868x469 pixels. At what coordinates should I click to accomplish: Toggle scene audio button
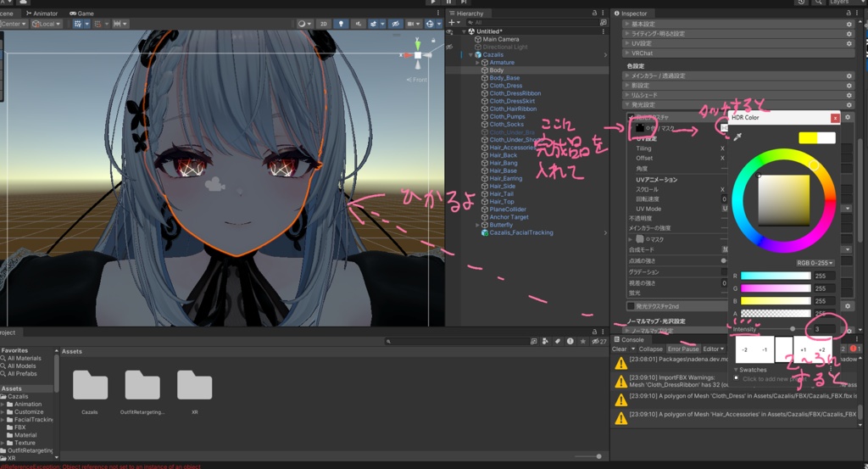(x=358, y=24)
